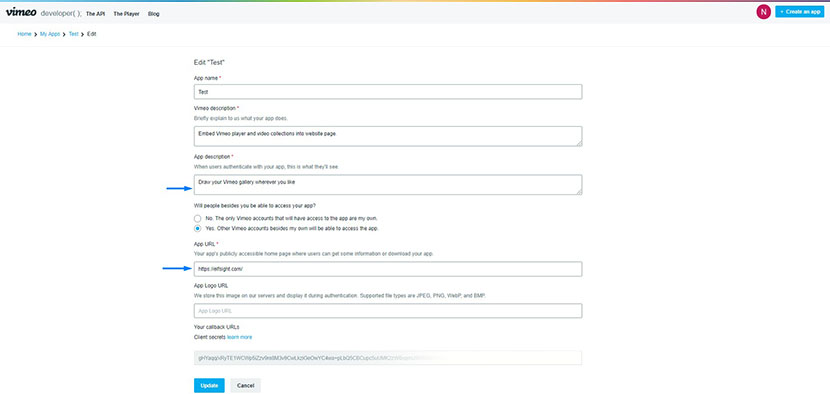Click the Edit breadcrumb text

pos(92,34)
